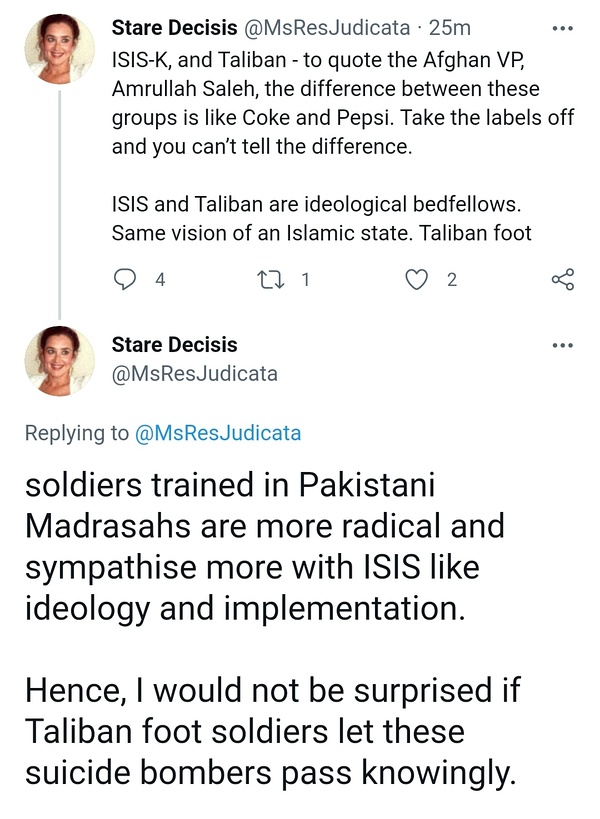Viewport: 600px width, 819px height.
Task: Retweet the first tweet via arrows icon
Action: pyautogui.click(x=269, y=280)
